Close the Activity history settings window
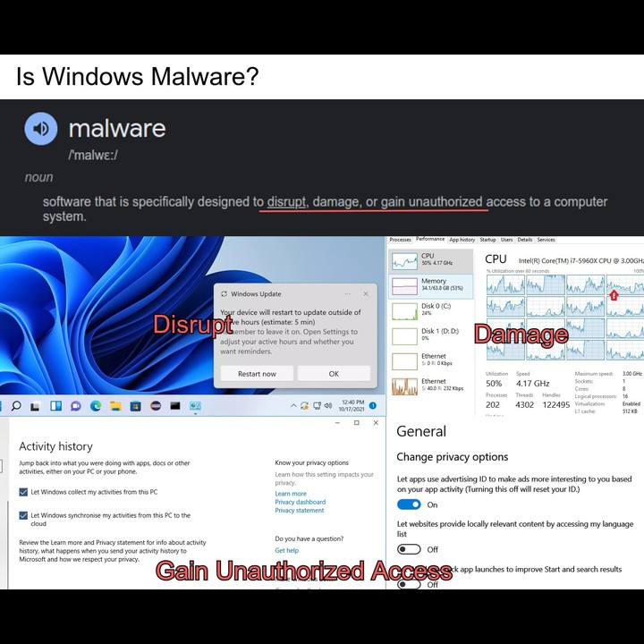The image size is (644, 644). pyautogui.click(x=376, y=422)
